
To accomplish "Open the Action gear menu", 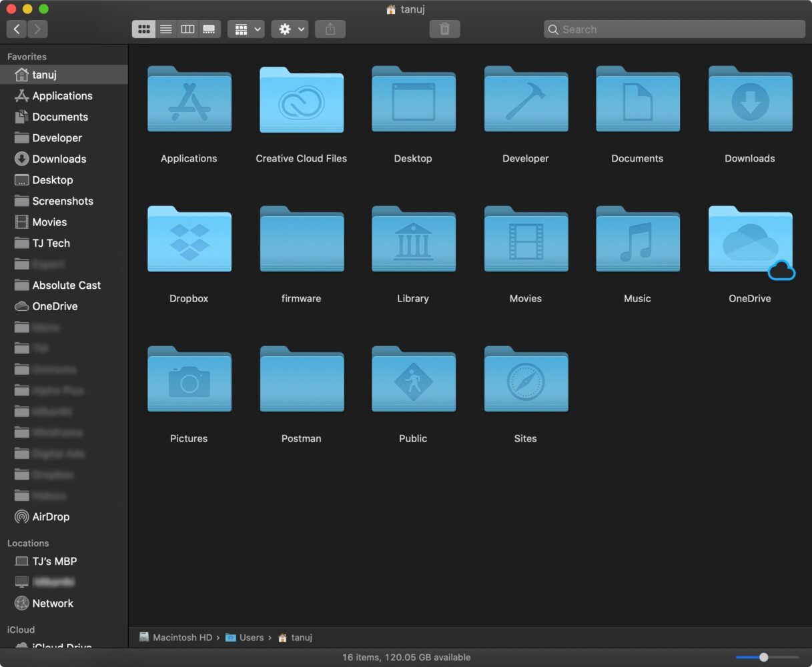I will coord(290,29).
